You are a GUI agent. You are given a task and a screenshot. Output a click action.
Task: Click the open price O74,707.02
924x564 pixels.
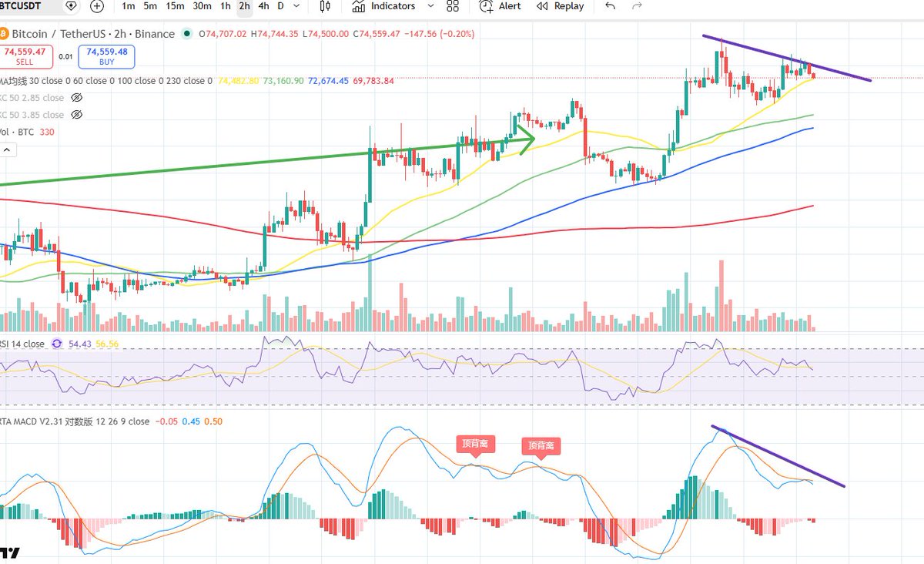click(223, 34)
